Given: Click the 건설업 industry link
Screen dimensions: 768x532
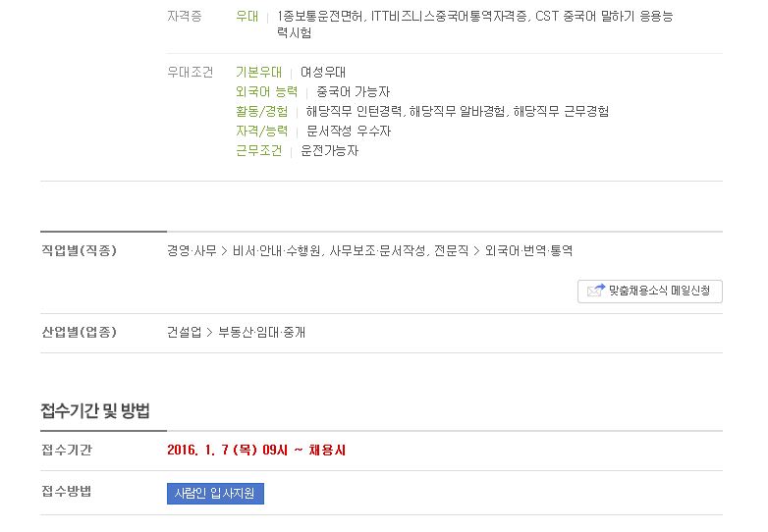Looking at the screenshot, I should (x=184, y=333).
